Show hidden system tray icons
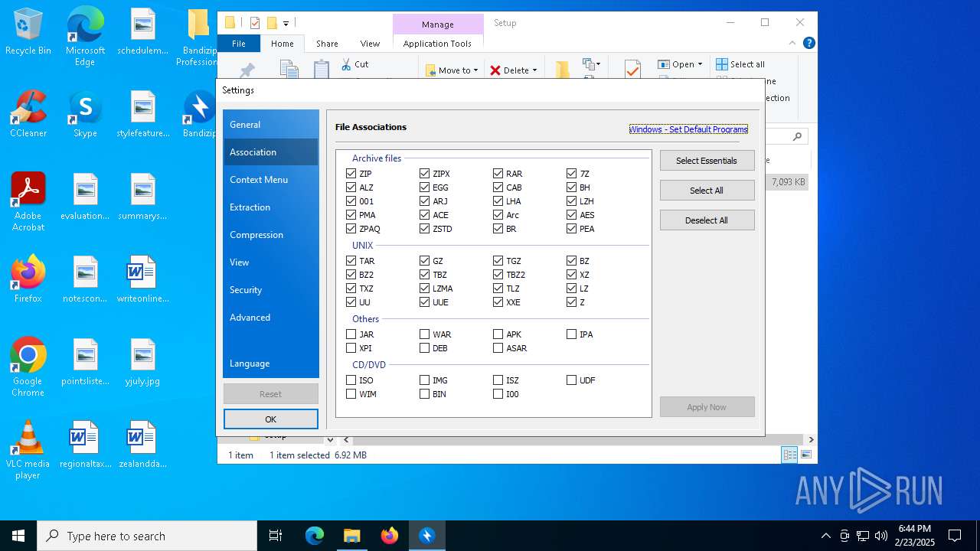This screenshot has height=551, width=980. (x=825, y=536)
